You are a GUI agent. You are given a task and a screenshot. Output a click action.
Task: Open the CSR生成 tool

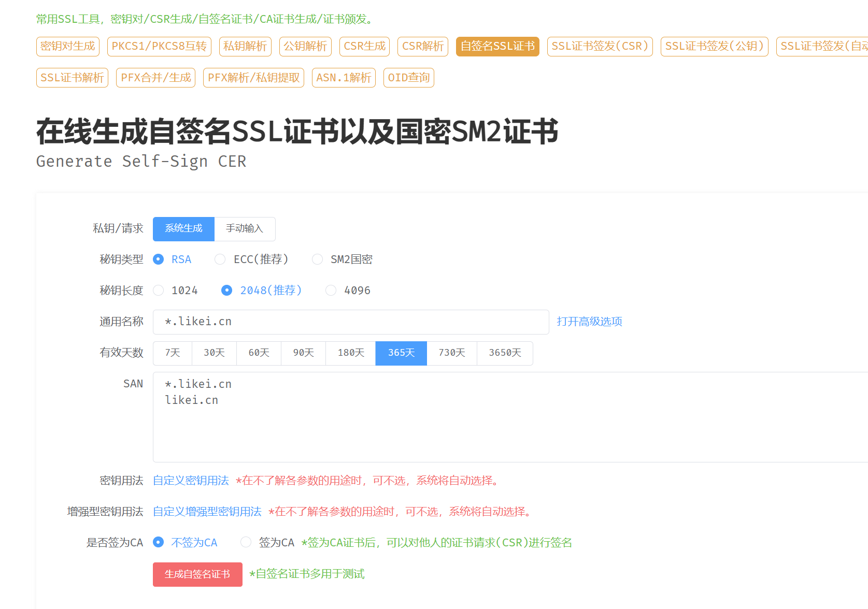pos(364,46)
